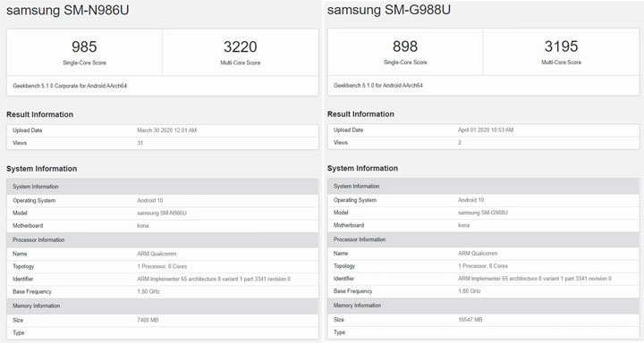Click gray System Information table header for SM-G988U
Viewport: 644px width, 343px height.
(483, 187)
